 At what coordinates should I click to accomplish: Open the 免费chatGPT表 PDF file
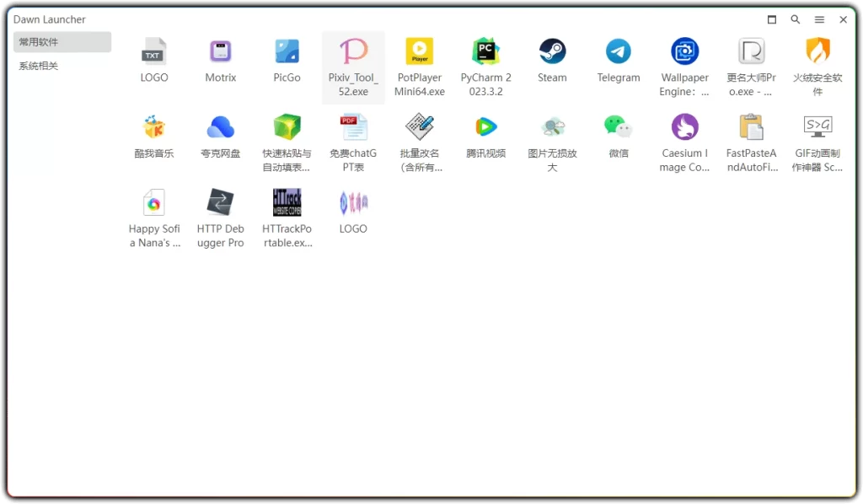353,127
